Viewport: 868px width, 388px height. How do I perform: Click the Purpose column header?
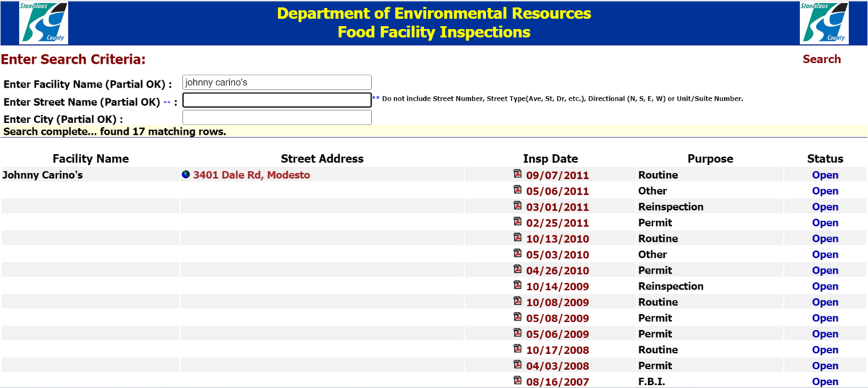710,159
